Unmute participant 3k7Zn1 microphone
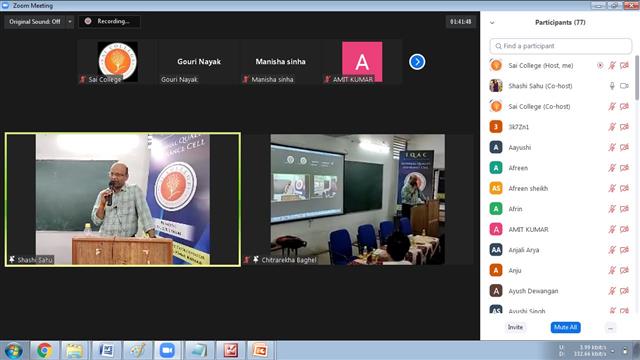640x360 pixels. coord(612,127)
